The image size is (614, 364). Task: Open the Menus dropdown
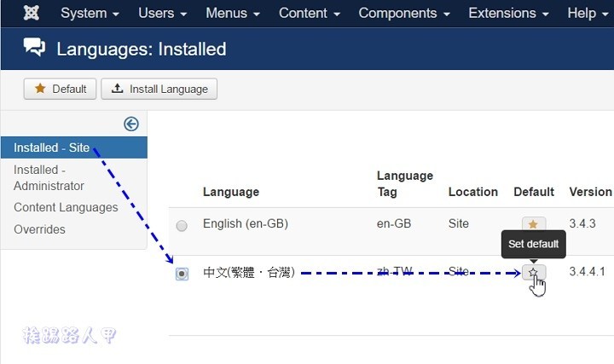pyautogui.click(x=232, y=13)
